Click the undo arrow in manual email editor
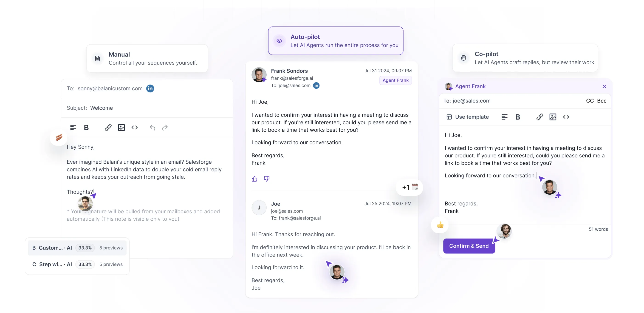 [x=152, y=127]
